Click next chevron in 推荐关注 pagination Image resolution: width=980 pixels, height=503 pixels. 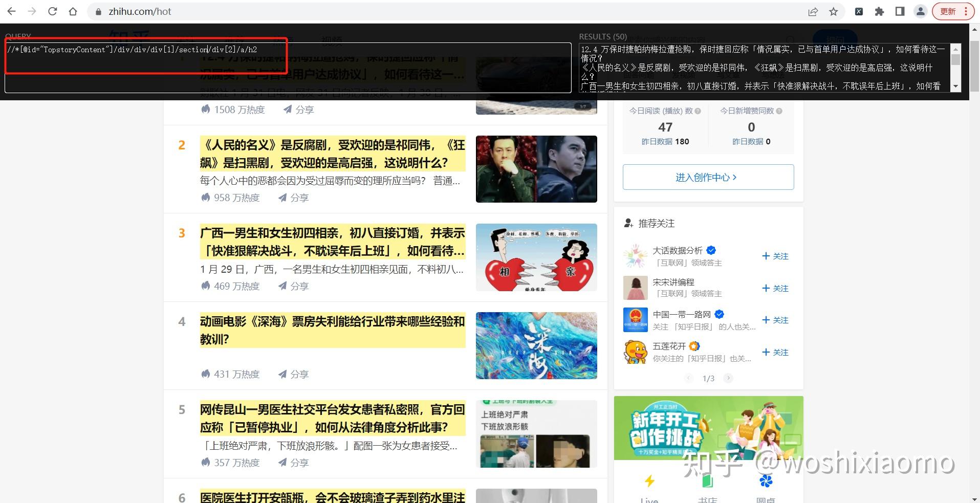(x=728, y=378)
